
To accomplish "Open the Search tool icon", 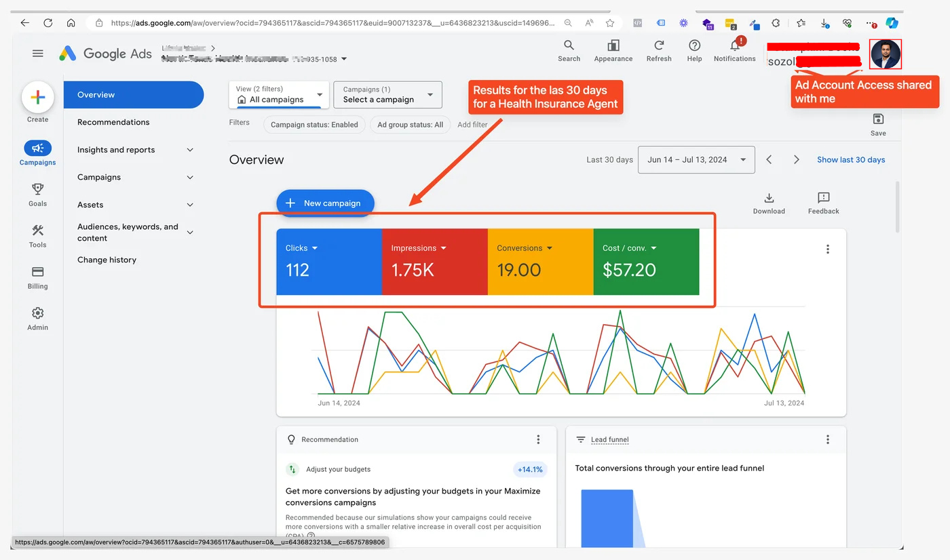I will click(569, 51).
